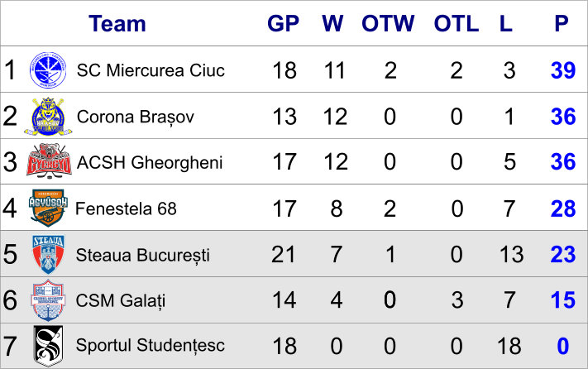Click the 39 points value
The width and height of the screenshot is (588, 369).
tap(563, 70)
